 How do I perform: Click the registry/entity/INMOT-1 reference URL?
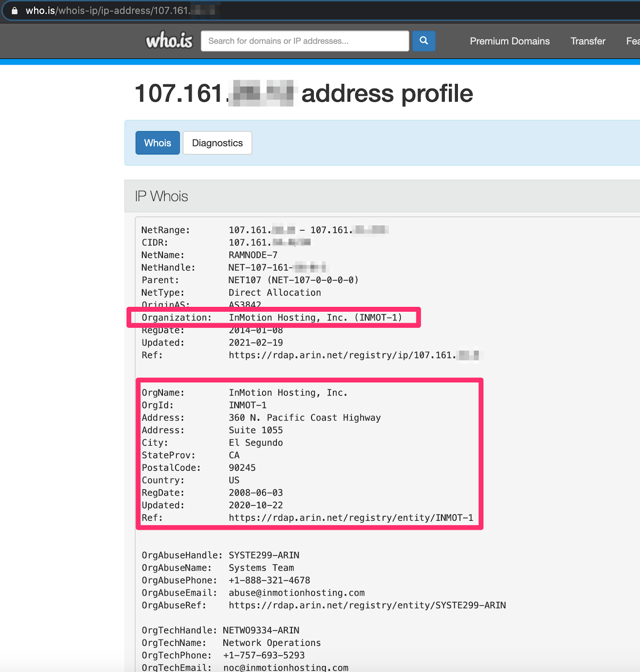click(351, 518)
